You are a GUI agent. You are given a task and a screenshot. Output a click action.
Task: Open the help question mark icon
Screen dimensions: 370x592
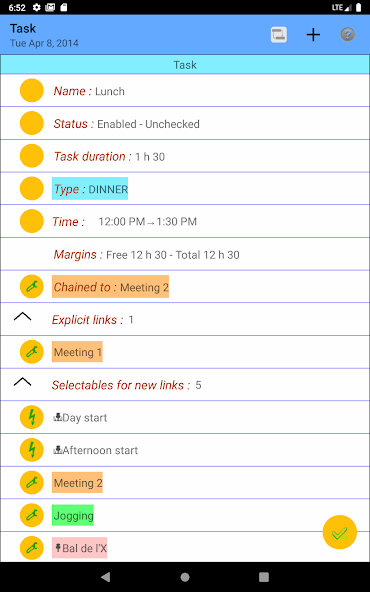point(347,35)
